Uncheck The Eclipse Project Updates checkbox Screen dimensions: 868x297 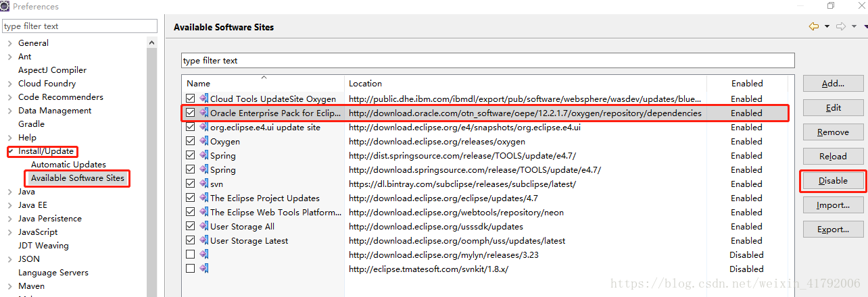pyautogui.click(x=190, y=198)
